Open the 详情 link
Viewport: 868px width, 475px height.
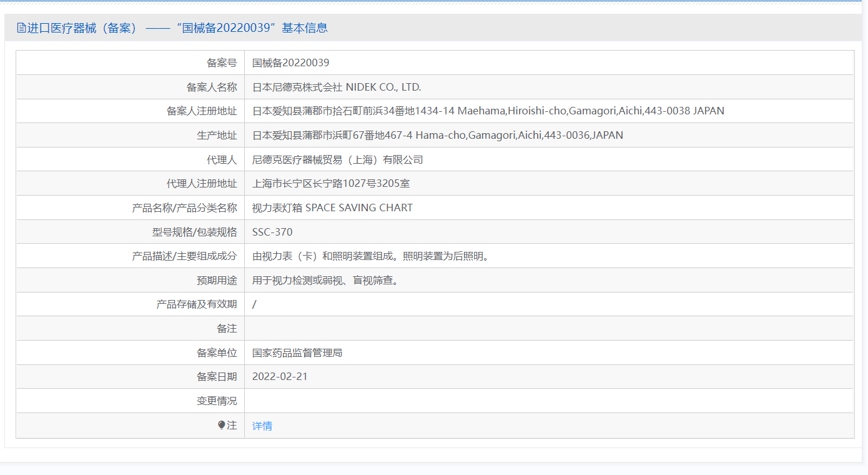262,426
